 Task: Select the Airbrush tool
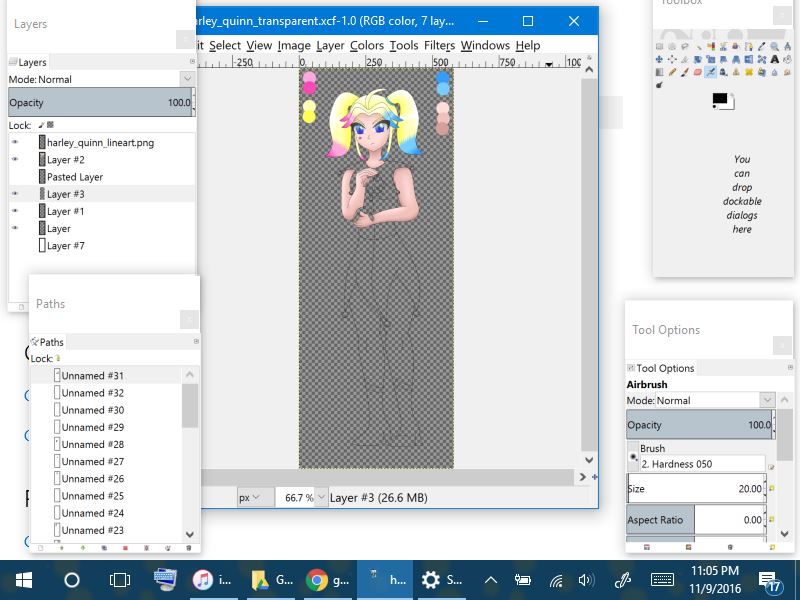(710, 72)
